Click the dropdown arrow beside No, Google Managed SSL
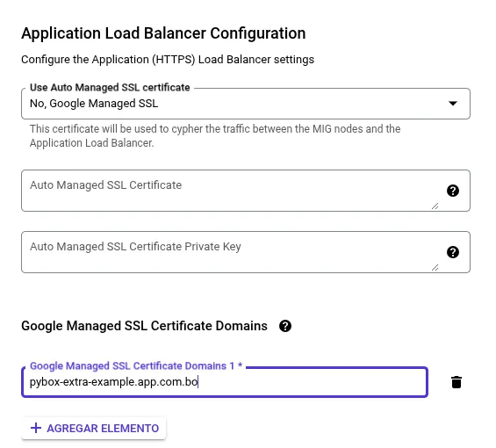 tap(453, 104)
